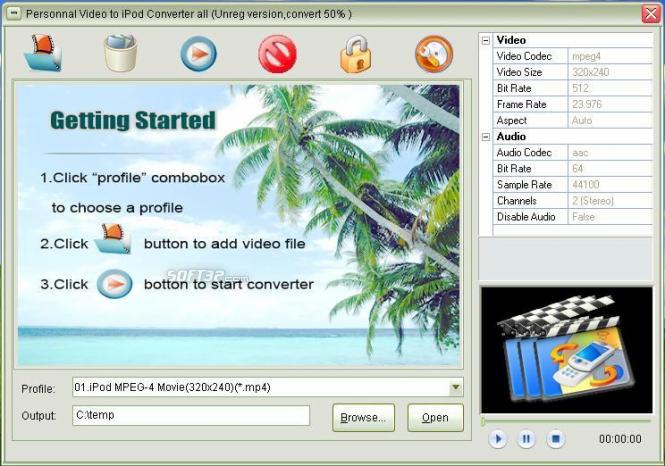This screenshot has width=665, height=466.
Task: Click the Video Codec property label
Action: point(524,56)
